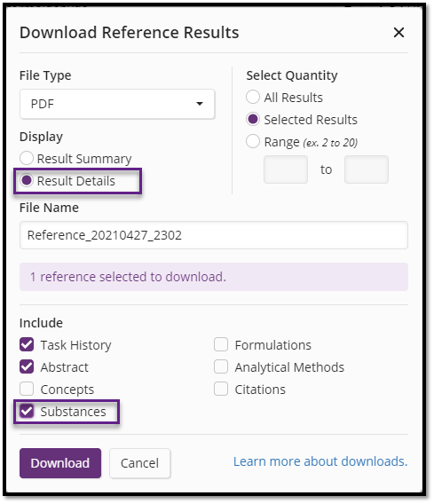The height and width of the screenshot is (504, 434).
Task: Click the File Type dropdown arrow
Action: click(x=200, y=104)
